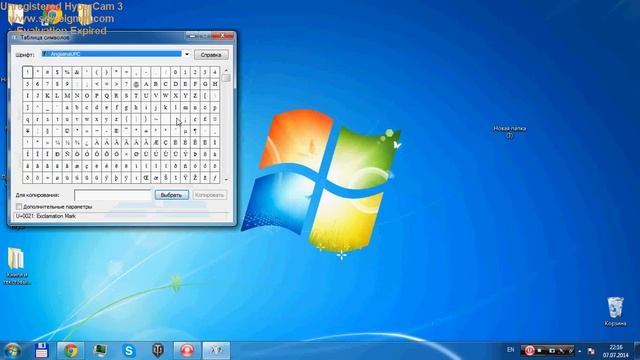640x360 pixels.
Task: Select the lowercase q character cell
Action: click(x=28, y=120)
